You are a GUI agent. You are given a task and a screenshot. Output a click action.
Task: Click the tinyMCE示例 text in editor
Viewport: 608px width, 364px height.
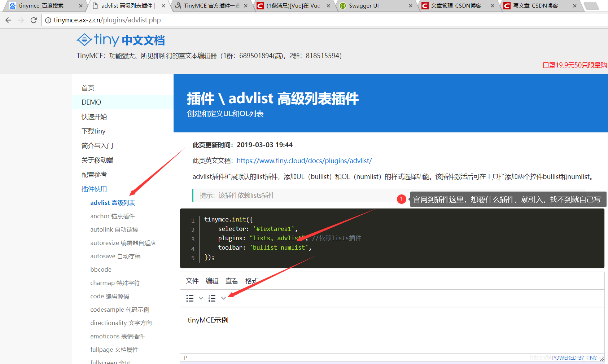[x=208, y=320]
